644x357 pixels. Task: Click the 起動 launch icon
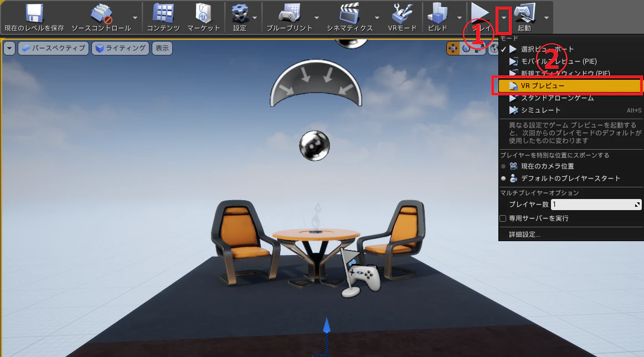pyautogui.click(x=524, y=13)
